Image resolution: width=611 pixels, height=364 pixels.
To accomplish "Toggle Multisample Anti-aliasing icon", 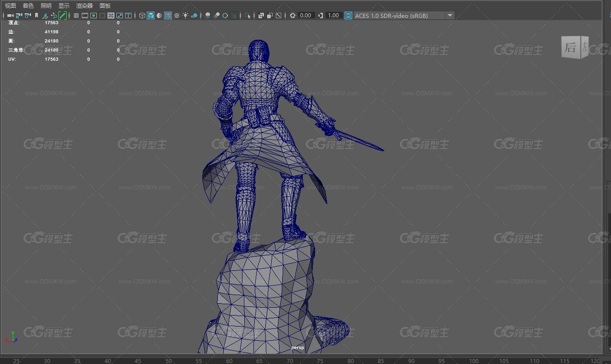I will 225,16.
